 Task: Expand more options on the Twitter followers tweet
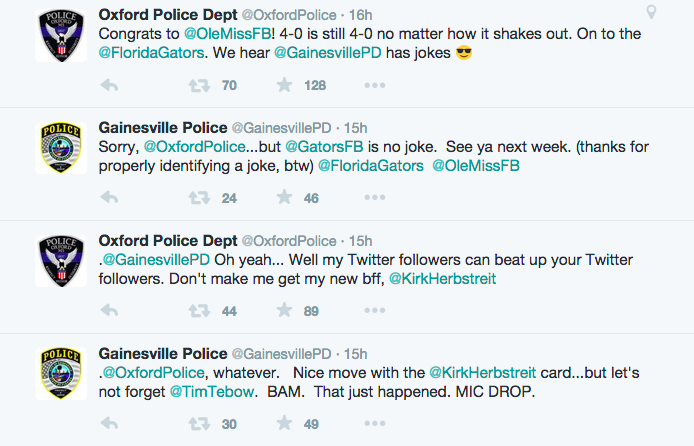(374, 311)
